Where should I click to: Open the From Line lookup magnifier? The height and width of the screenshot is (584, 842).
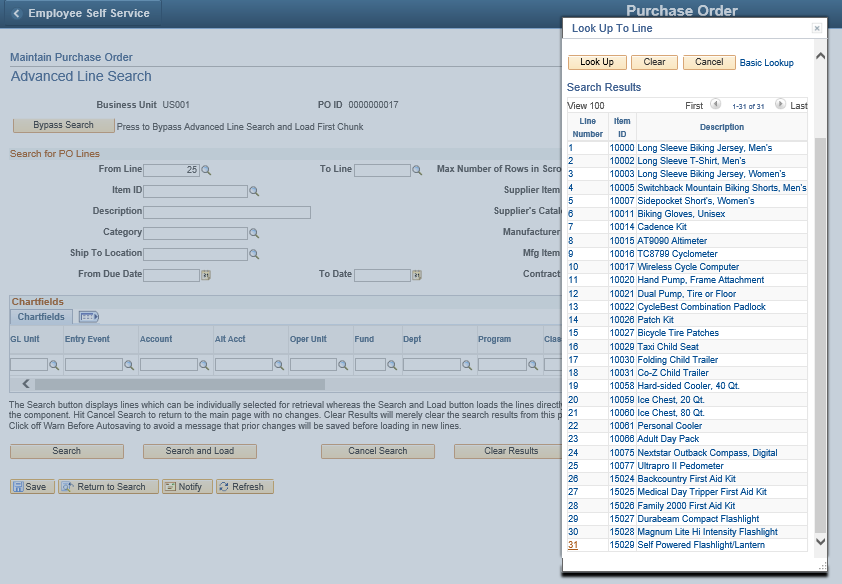207,170
